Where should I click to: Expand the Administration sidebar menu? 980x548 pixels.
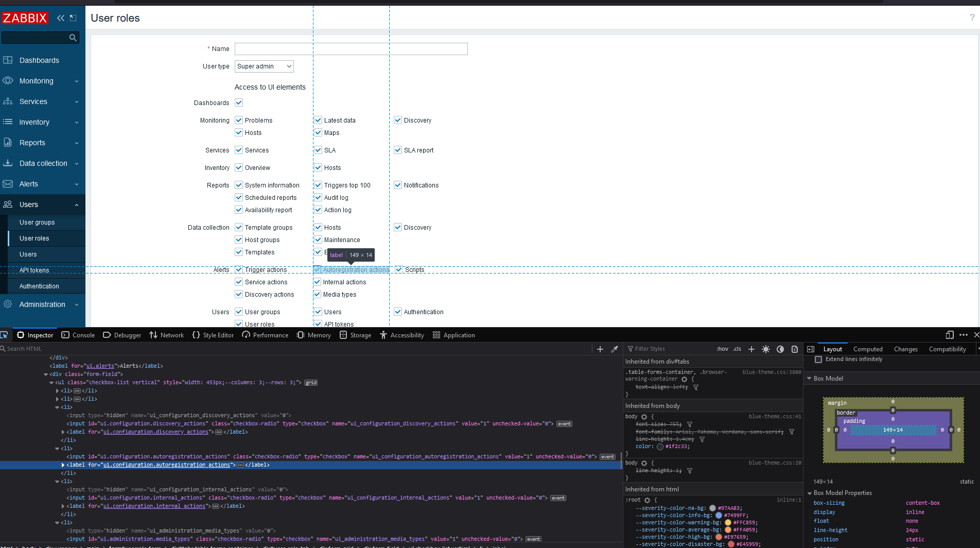pyautogui.click(x=77, y=304)
